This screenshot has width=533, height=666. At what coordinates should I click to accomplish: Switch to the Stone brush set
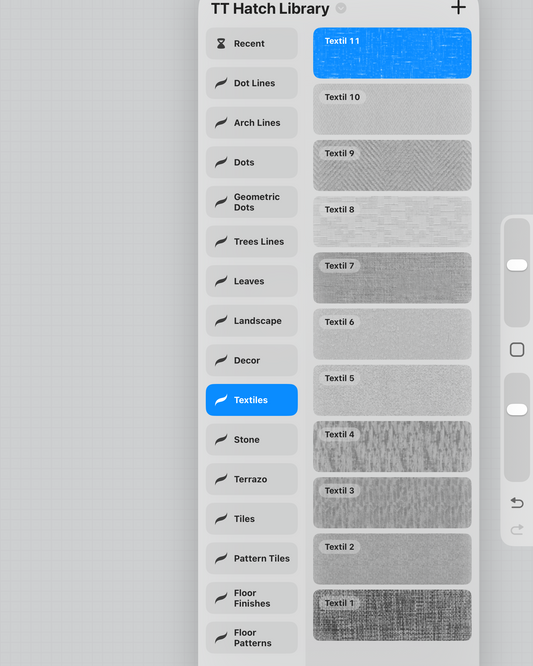(x=252, y=440)
